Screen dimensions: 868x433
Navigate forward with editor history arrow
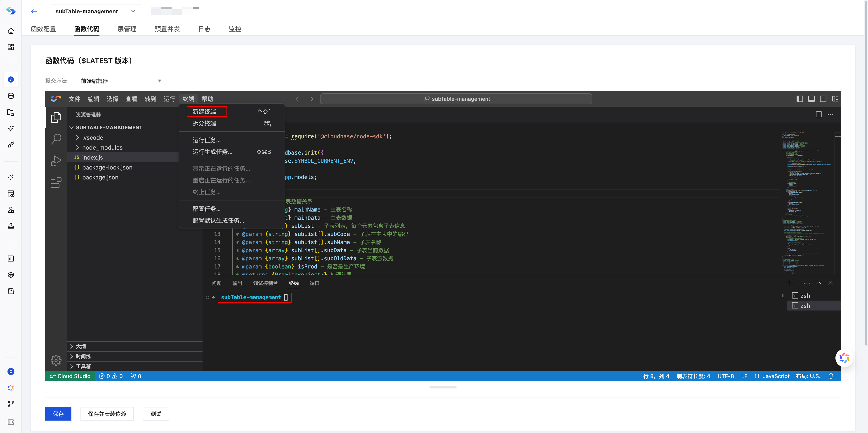(311, 99)
